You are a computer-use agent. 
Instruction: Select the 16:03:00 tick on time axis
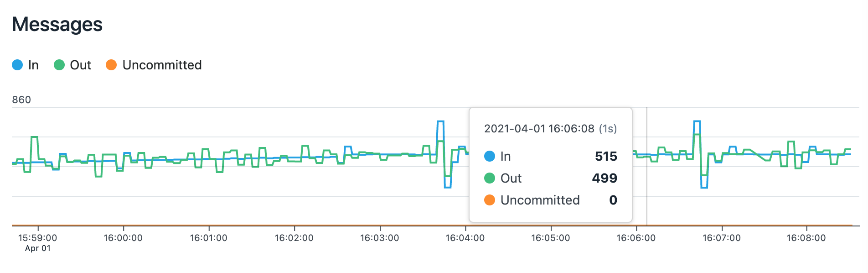coord(380,238)
